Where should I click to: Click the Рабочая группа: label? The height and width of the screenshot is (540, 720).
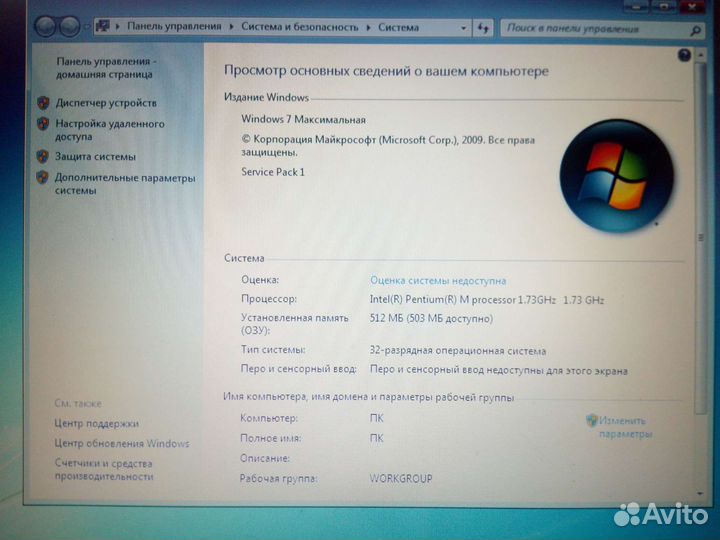(278, 478)
